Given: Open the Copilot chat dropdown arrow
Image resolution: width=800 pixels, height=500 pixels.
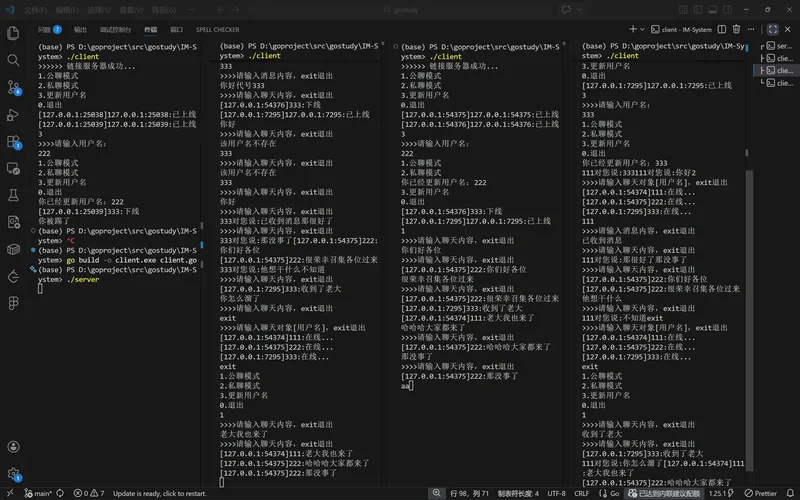Looking at the screenshot, I should [579, 10].
